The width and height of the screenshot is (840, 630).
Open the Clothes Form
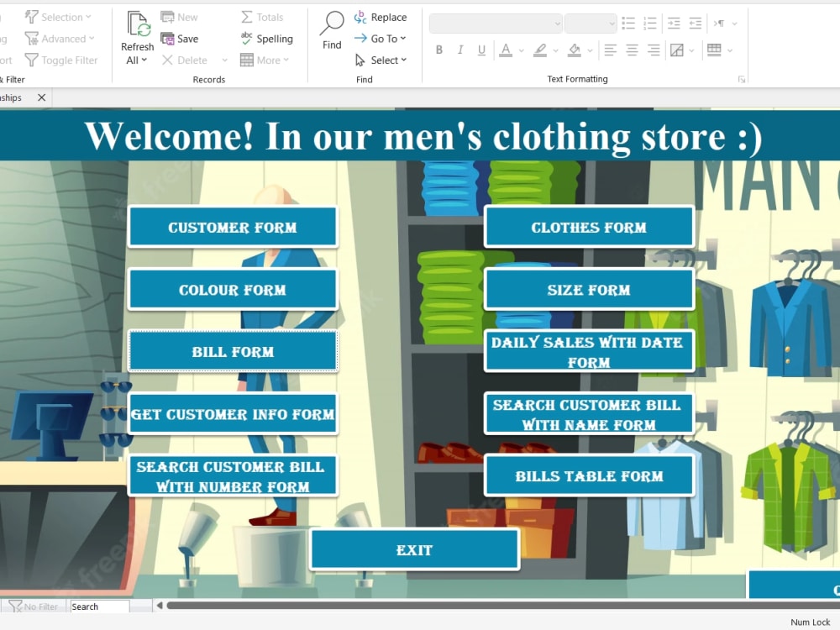click(589, 227)
